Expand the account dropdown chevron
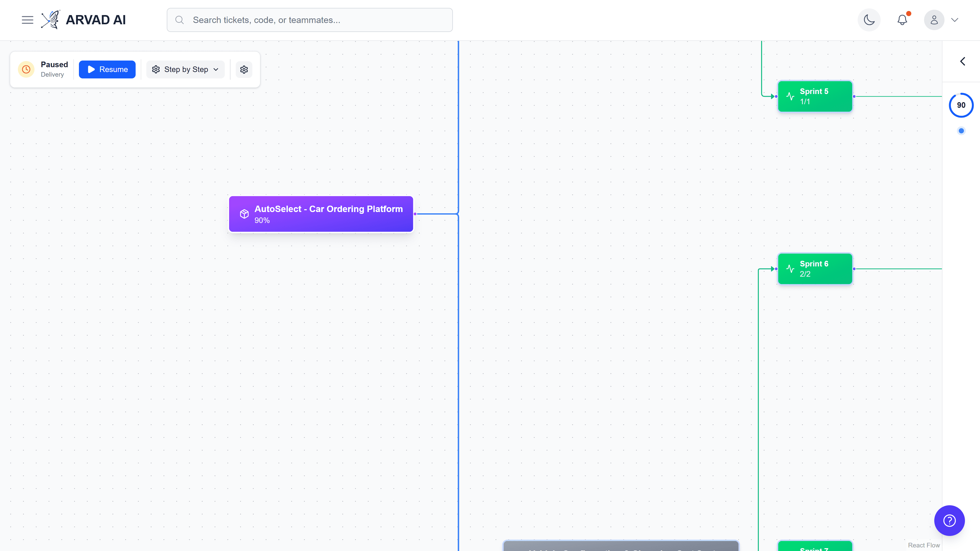 954,20
